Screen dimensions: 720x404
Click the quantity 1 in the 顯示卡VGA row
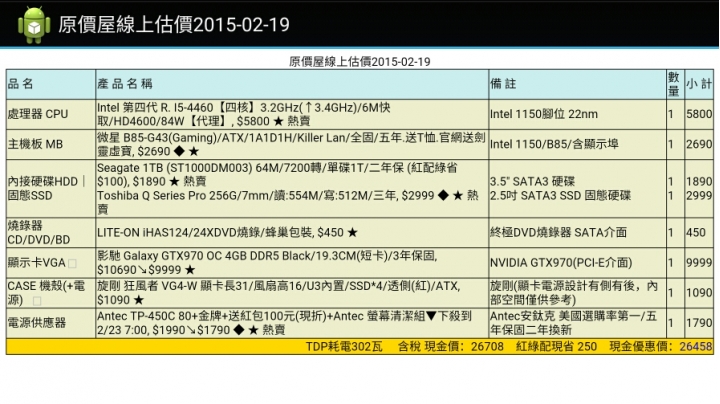pyautogui.click(x=671, y=263)
